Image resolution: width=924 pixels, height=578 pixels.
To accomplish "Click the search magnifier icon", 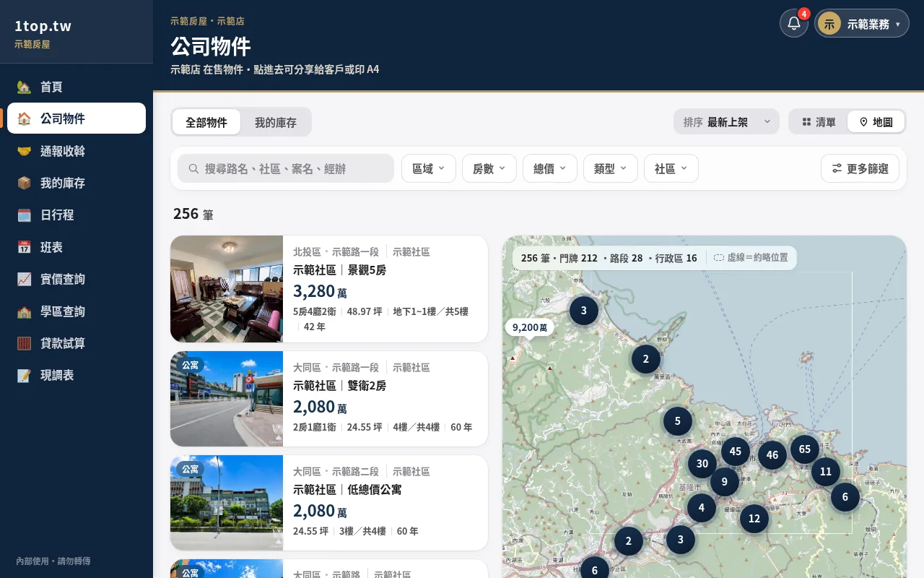I will [x=193, y=168].
